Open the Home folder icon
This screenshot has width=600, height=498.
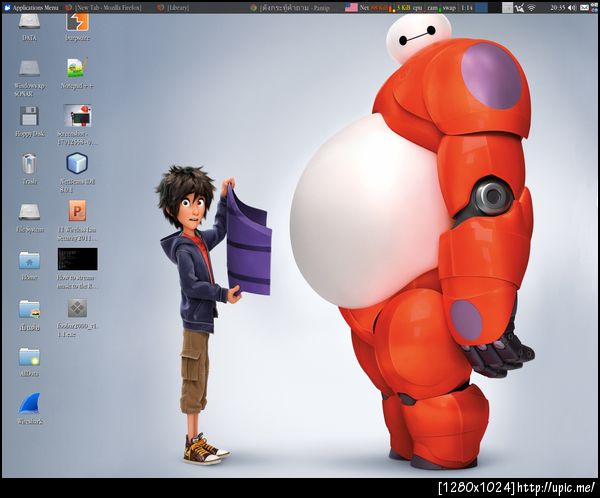29,260
